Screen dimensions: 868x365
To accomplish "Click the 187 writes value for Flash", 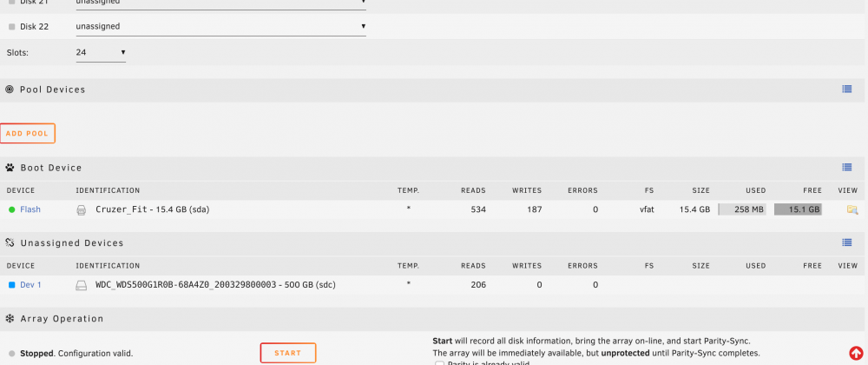I will (x=535, y=209).
